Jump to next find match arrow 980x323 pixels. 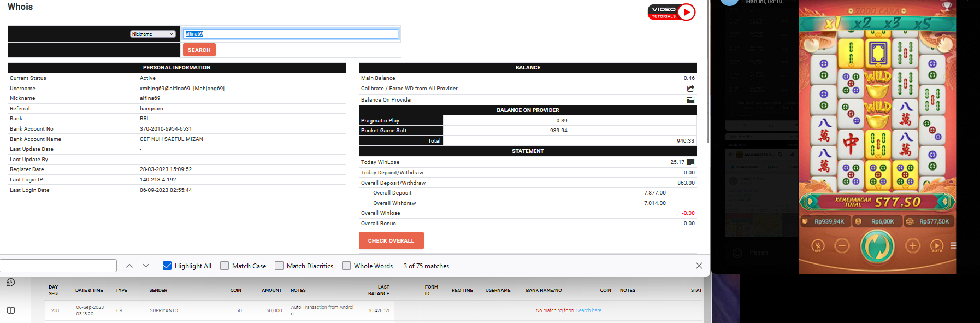pyautogui.click(x=146, y=266)
